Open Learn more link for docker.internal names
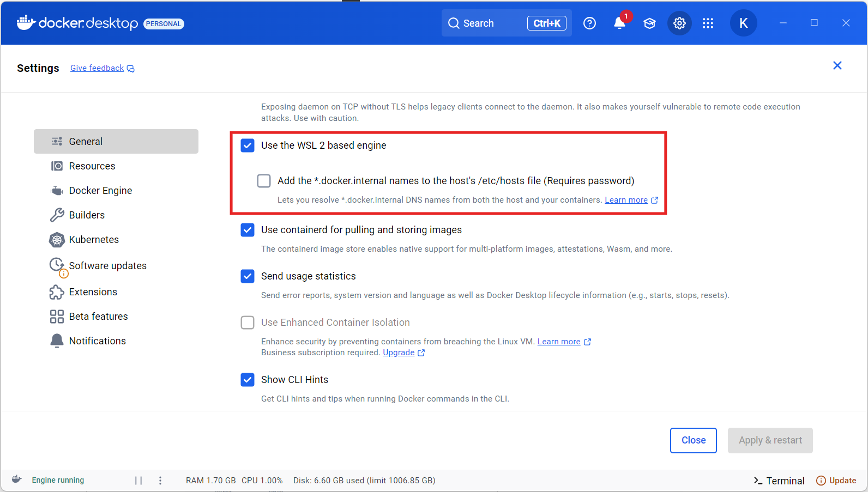This screenshot has width=868, height=492. (626, 200)
